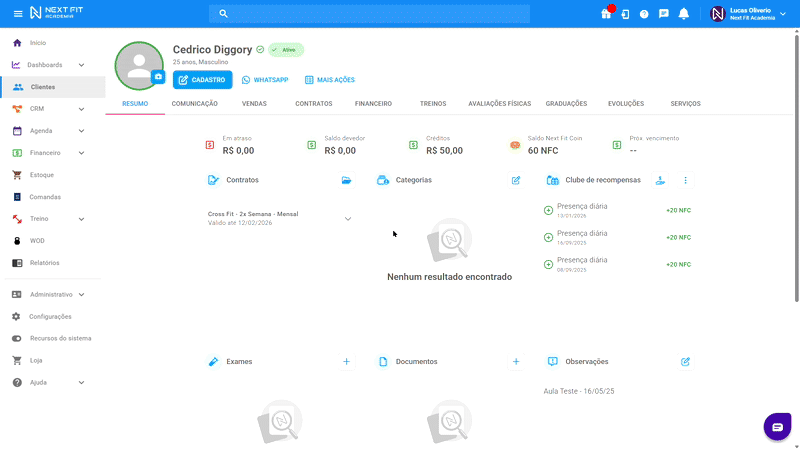Screen dimensions: 800x450
Task: Switch to the Vendas tab
Action: [x=254, y=104]
